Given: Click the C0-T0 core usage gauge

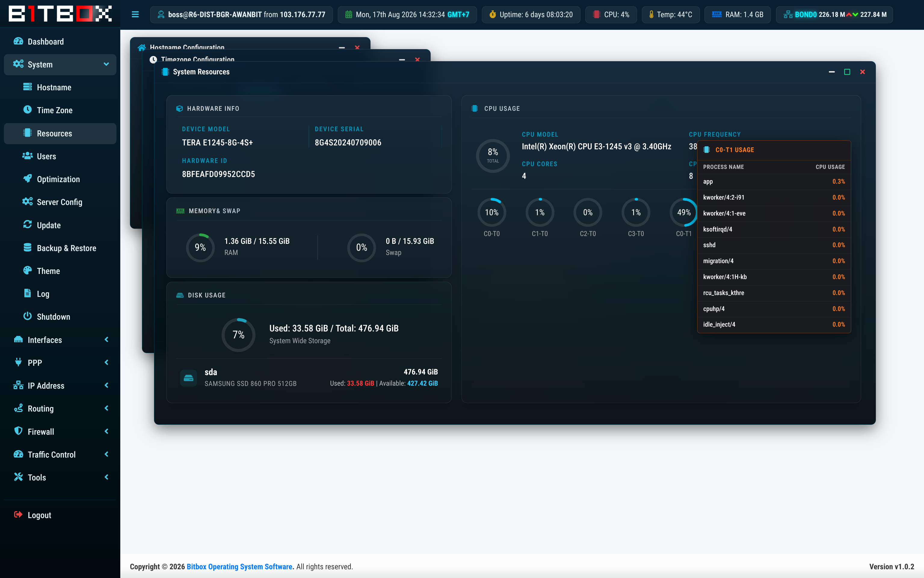Looking at the screenshot, I should point(492,212).
